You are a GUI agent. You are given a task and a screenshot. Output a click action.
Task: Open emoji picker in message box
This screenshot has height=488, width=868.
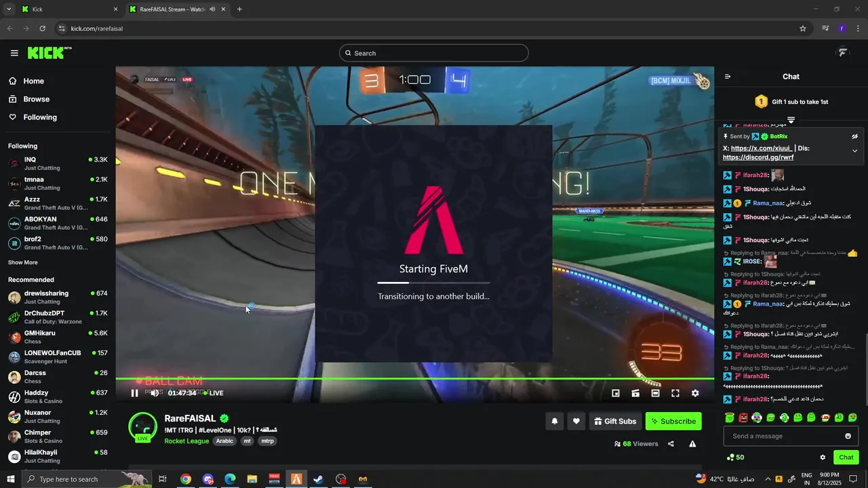click(x=848, y=436)
